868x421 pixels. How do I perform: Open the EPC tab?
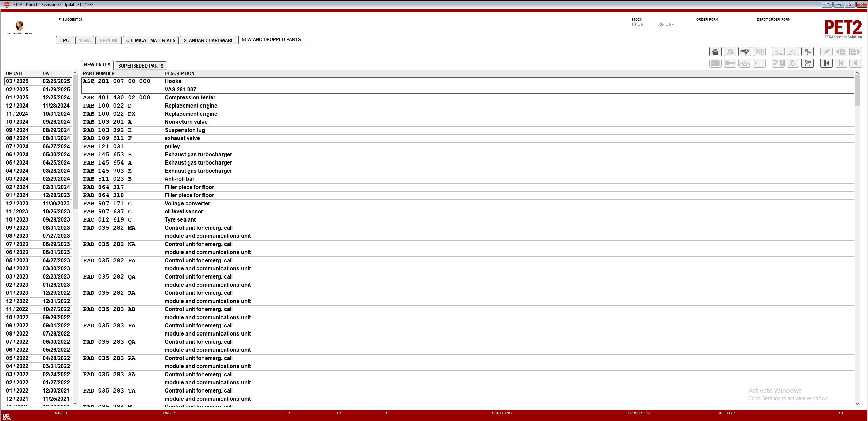click(64, 40)
